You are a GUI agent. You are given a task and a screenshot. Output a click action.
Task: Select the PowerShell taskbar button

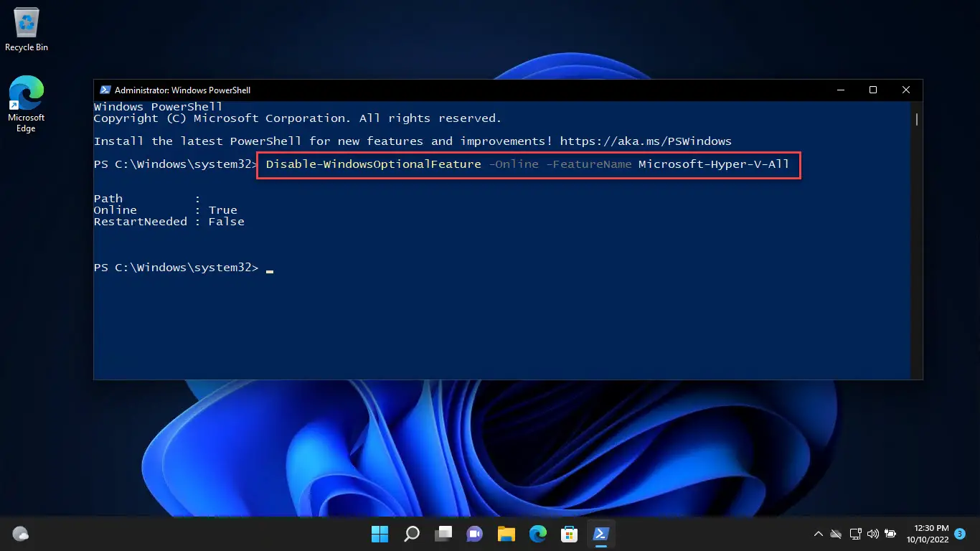[601, 534]
